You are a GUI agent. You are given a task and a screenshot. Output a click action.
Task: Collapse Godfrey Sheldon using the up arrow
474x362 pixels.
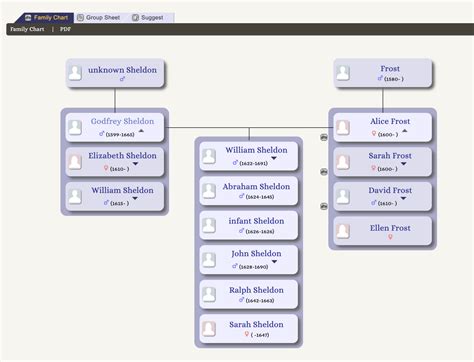point(141,131)
